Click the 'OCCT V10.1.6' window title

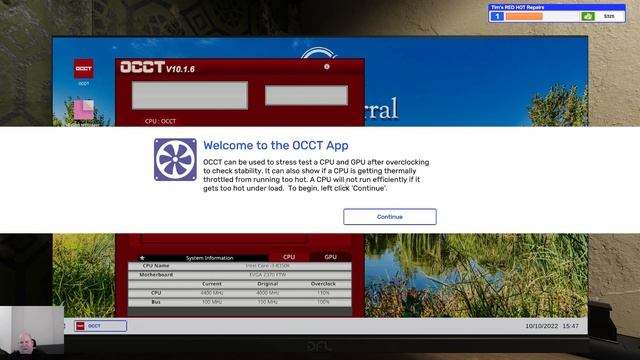(158, 67)
